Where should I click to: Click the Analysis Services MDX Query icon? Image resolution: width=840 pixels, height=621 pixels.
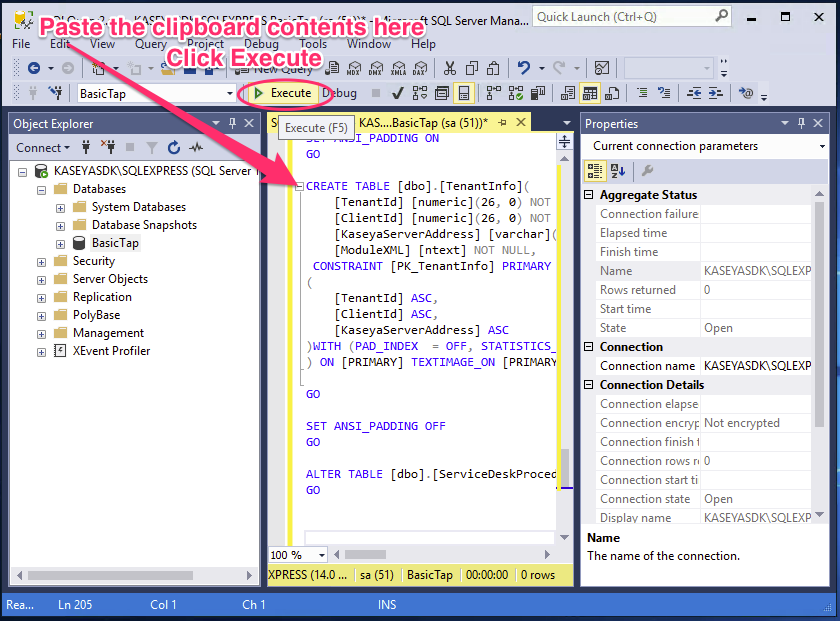coord(354,68)
